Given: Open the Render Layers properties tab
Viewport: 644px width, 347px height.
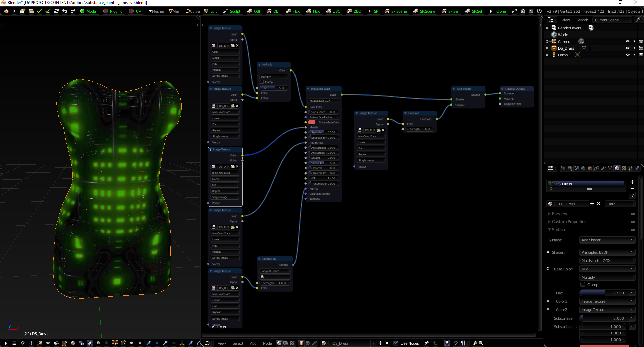Looking at the screenshot, I should [x=570, y=168].
